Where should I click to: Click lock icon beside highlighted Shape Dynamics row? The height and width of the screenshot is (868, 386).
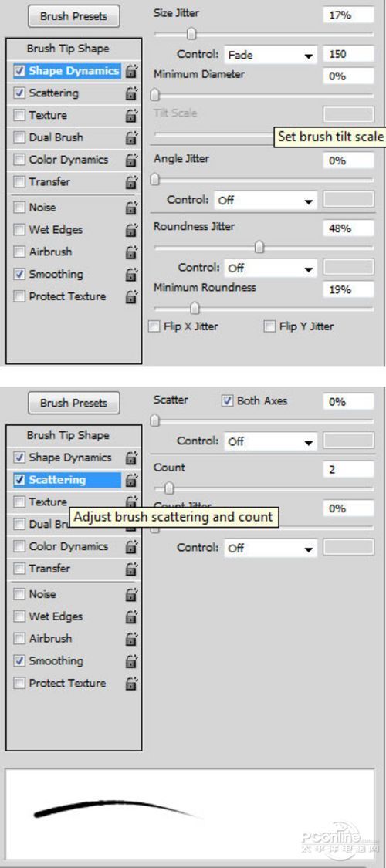[131, 71]
